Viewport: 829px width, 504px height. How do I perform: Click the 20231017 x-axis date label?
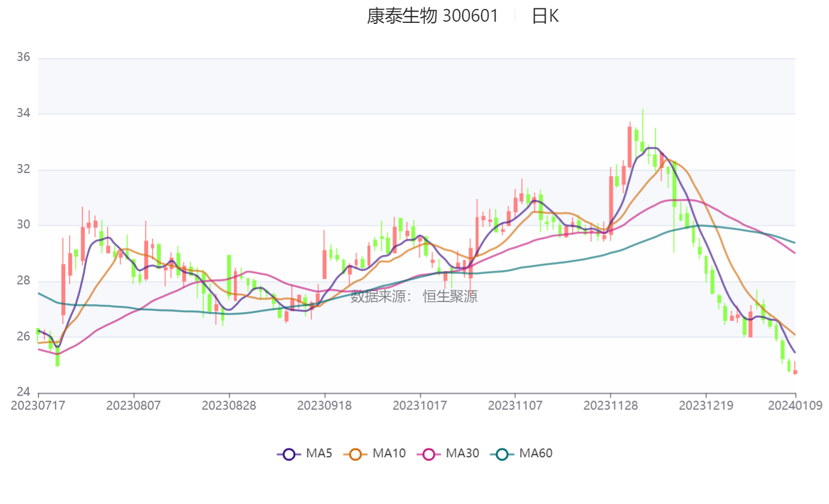pyautogui.click(x=420, y=406)
